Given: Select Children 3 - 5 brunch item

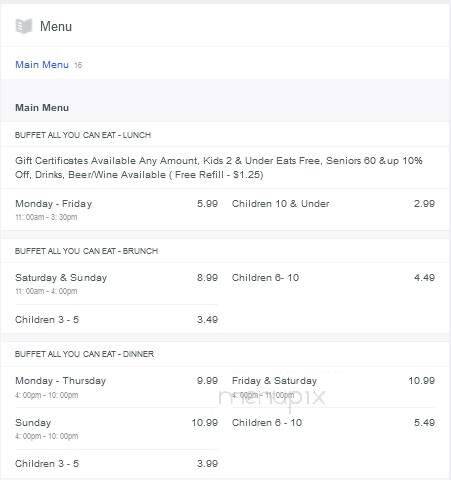Looking at the screenshot, I should [116, 320].
